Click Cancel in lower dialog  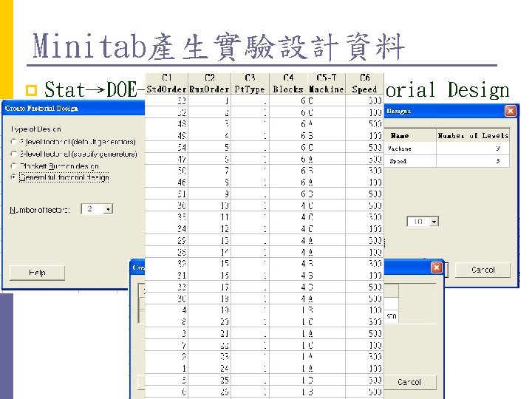(x=409, y=383)
